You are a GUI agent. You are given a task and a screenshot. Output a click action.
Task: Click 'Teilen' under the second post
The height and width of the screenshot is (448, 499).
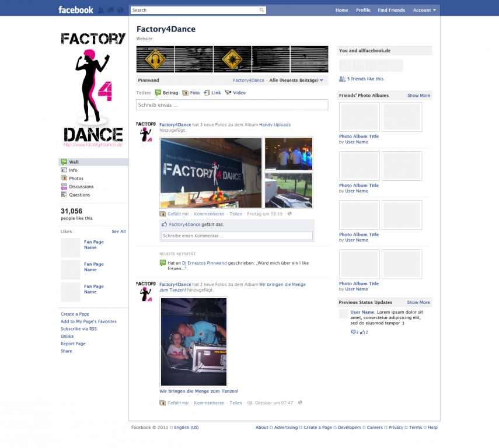point(236,403)
